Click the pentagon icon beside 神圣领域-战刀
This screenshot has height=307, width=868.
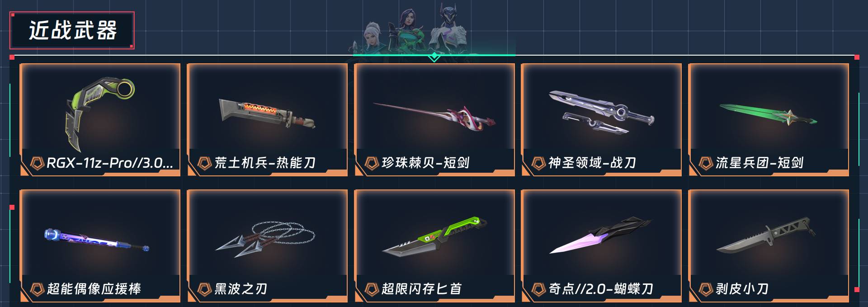(x=538, y=163)
